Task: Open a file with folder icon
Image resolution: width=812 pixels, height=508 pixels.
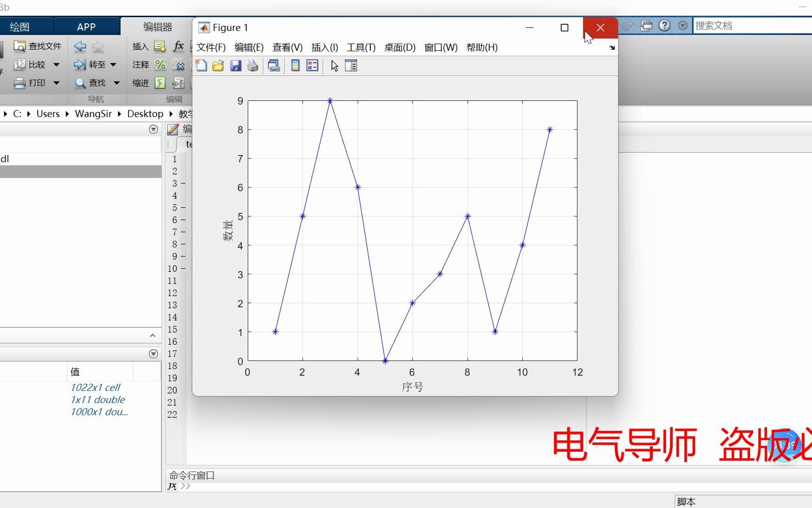Action: [x=218, y=65]
